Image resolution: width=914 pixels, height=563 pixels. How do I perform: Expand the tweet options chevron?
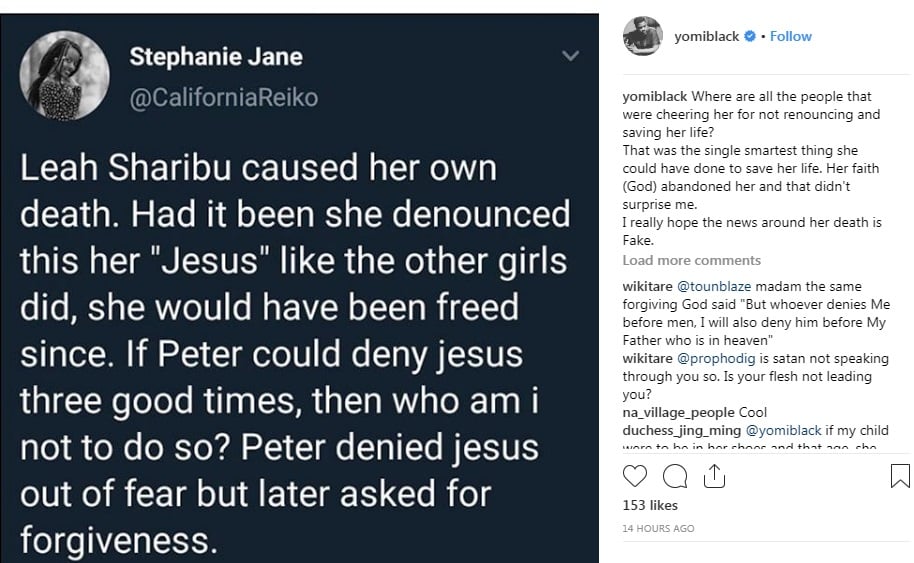pos(570,56)
